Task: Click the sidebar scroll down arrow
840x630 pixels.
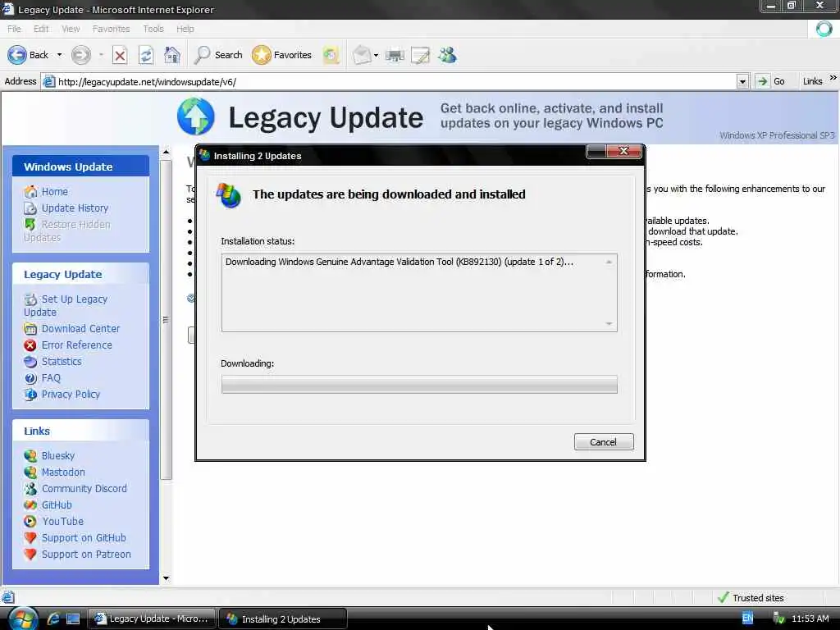Action: tap(166, 578)
